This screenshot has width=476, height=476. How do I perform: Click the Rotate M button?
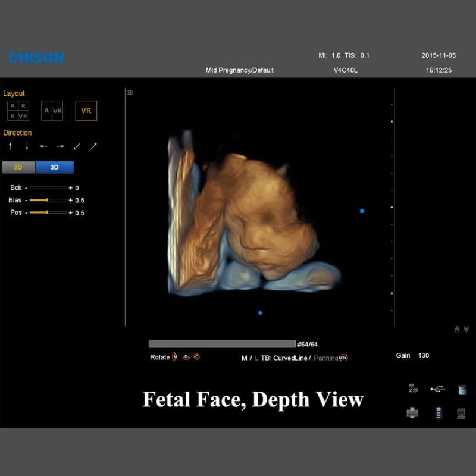point(174,357)
